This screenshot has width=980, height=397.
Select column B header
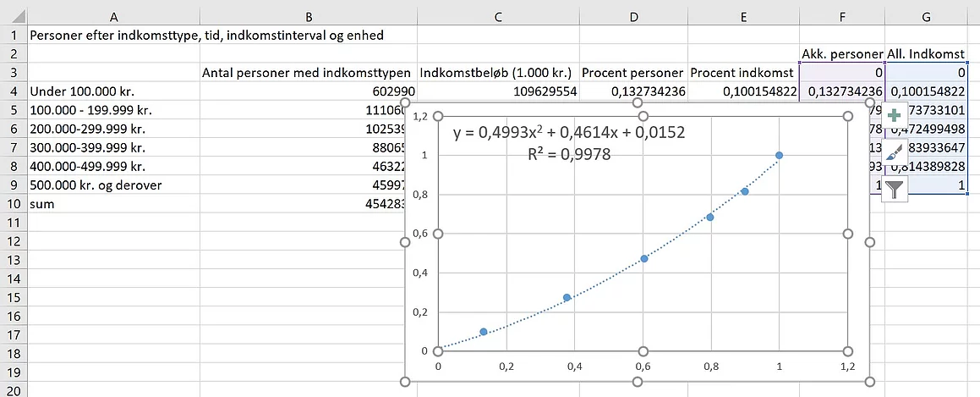click(308, 17)
